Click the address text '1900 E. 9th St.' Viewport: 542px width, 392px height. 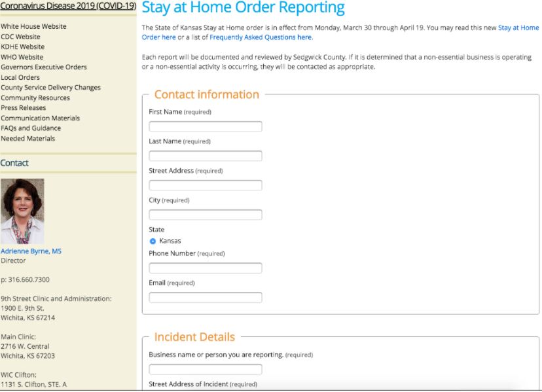[x=22, y=308]
